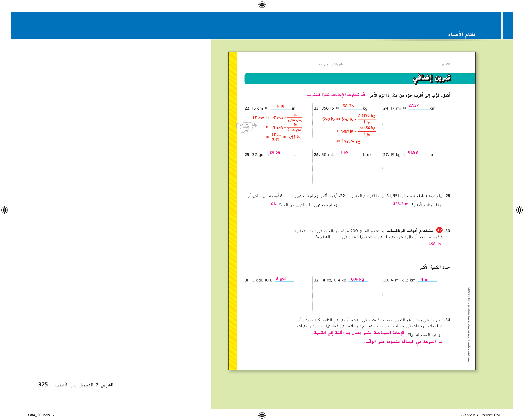The width and height of the screenshot is (524, 420).
Task: Click the bottom center registration crosshair mark
Action: [x=262, y=415]
